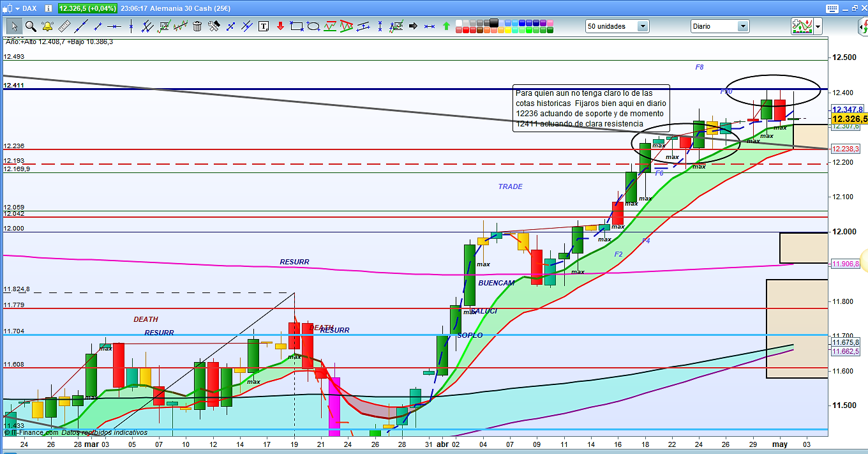Viewport: 868px width, 454px height.
Task: Select the arrow pointer cursor tool
Action: [13, 26]
